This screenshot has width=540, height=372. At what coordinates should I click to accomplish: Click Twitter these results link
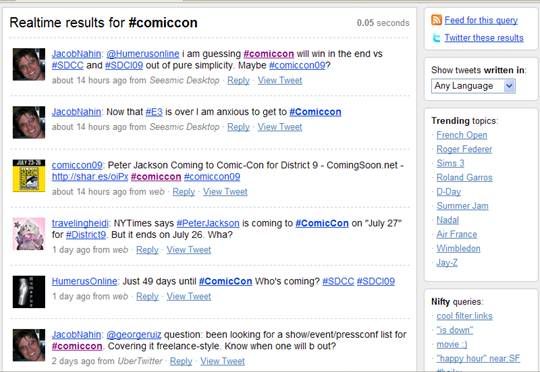click(x=484, y=38)
